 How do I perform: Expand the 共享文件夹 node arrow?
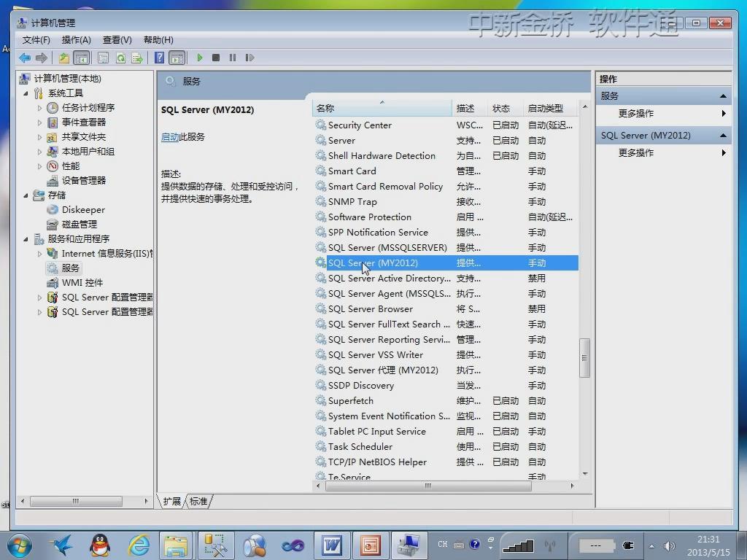pos(39,137)
